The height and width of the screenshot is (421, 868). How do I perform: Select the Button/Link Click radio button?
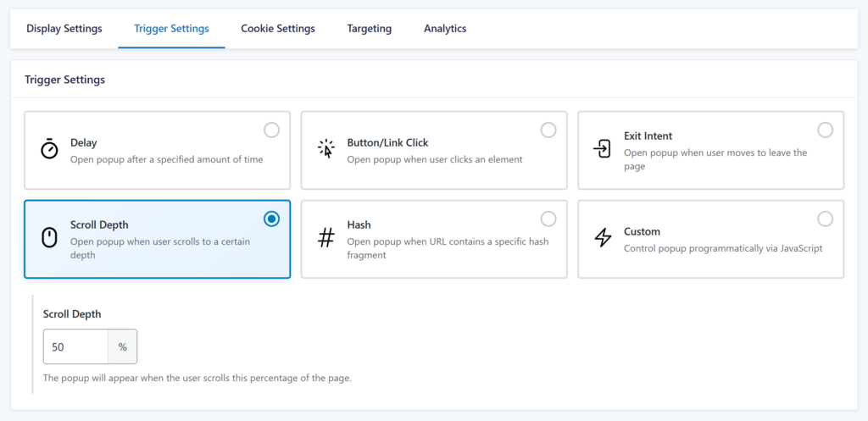(x=548, y=130)
